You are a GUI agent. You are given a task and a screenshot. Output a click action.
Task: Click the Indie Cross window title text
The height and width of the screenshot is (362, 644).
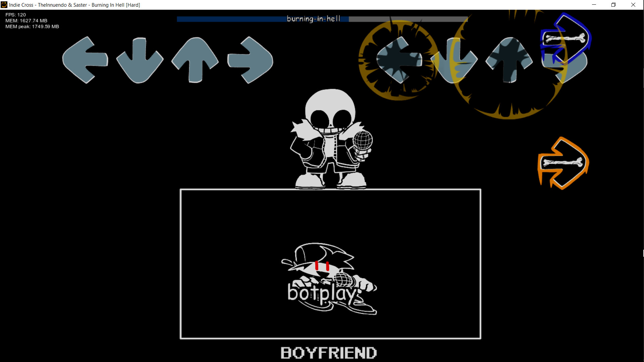pos(74,5)
